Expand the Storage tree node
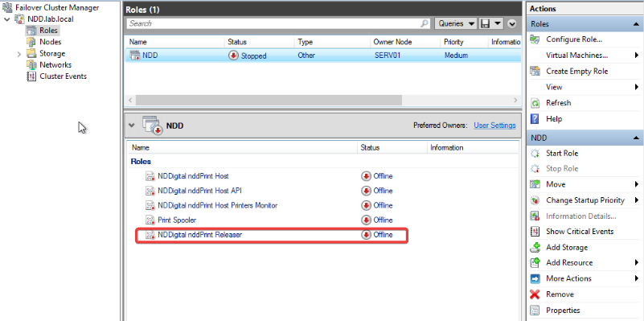The image size is (644, 321). point(18,54)
